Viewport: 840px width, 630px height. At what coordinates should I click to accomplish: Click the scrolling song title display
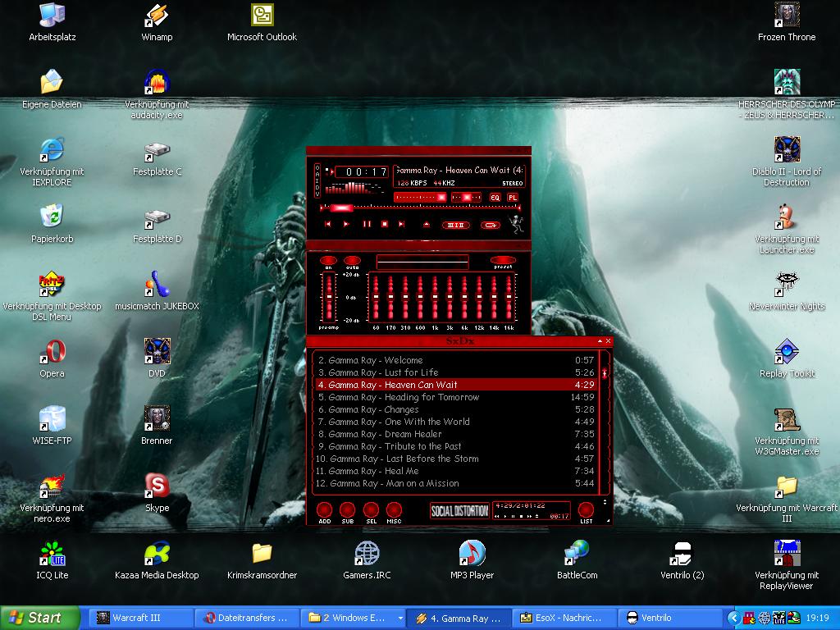(459, 171)
